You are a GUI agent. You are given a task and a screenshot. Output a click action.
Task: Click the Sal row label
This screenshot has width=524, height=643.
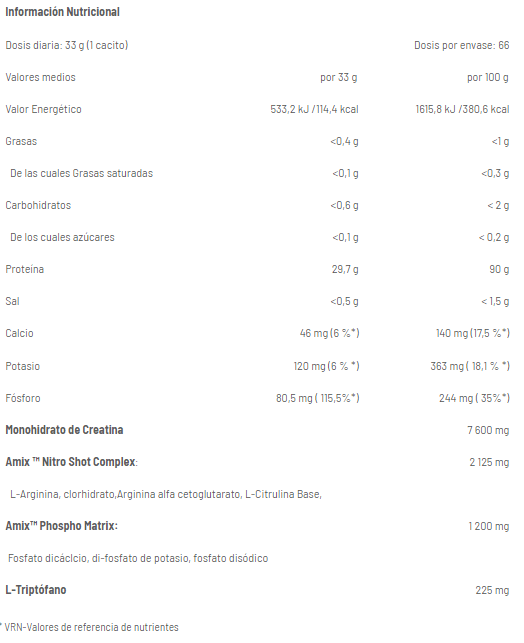point(12,301)
